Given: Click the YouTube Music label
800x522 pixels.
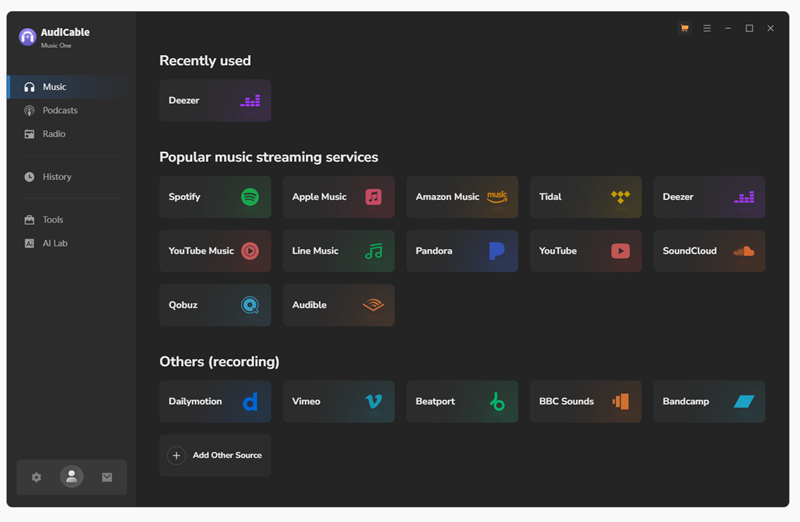Looking at the screenshot, I should 201,251.
